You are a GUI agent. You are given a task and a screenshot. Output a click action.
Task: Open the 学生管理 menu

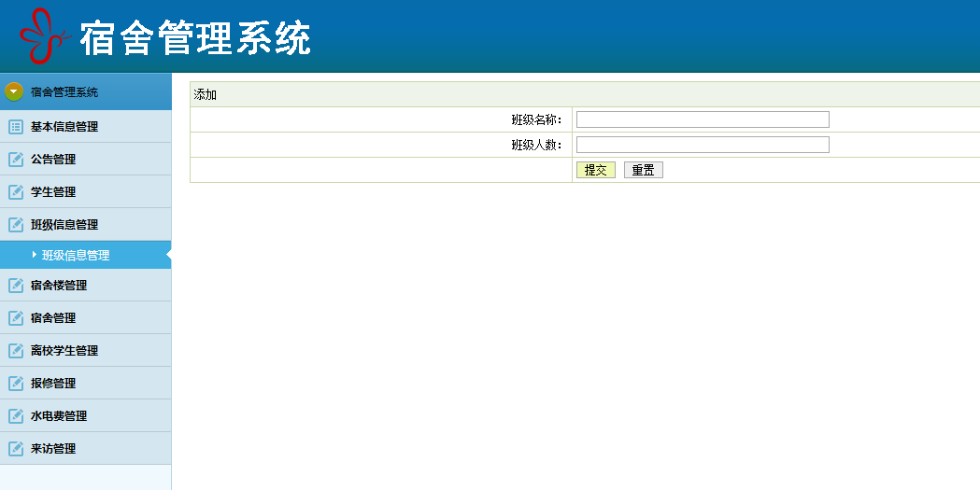coord(86,191)
